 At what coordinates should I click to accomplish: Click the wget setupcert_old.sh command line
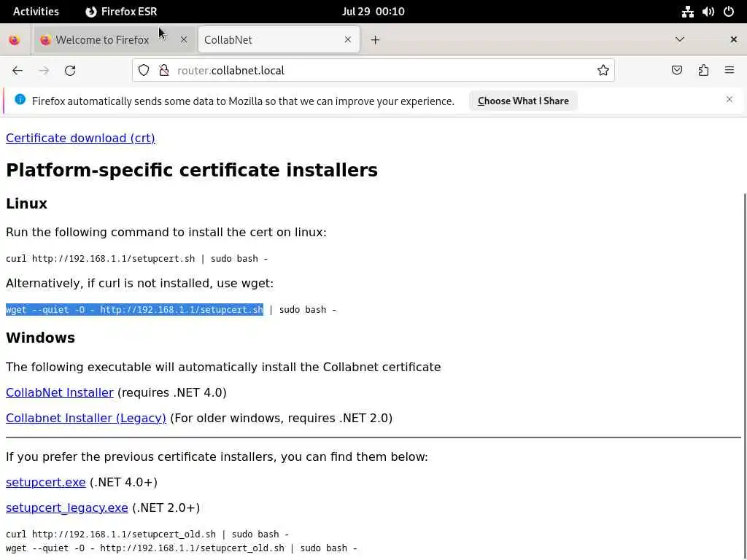pos(182,548)
